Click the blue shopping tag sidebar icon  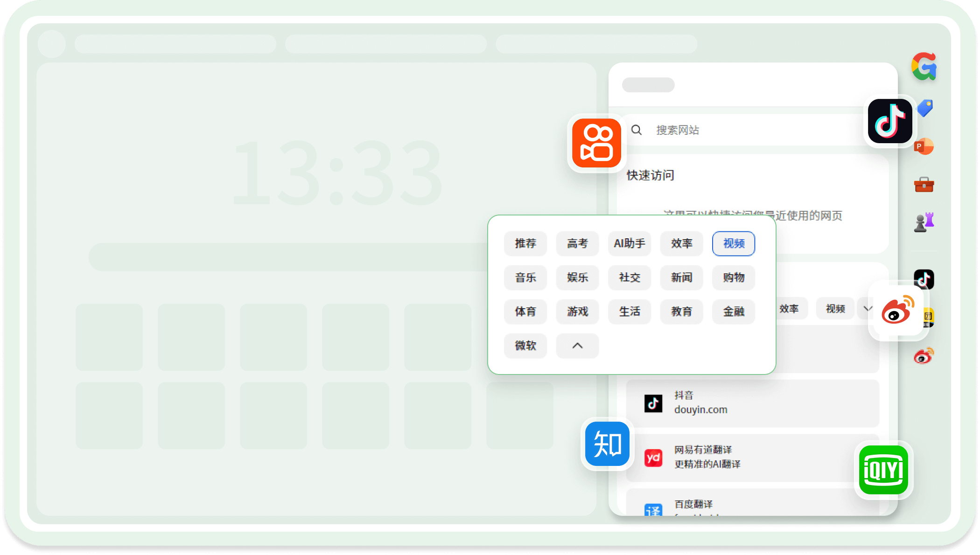pos(925,108)
